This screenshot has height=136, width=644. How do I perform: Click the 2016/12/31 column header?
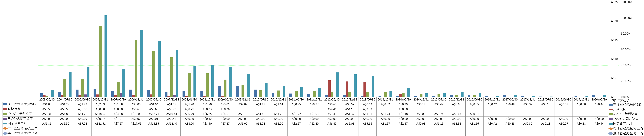(492, 100)
